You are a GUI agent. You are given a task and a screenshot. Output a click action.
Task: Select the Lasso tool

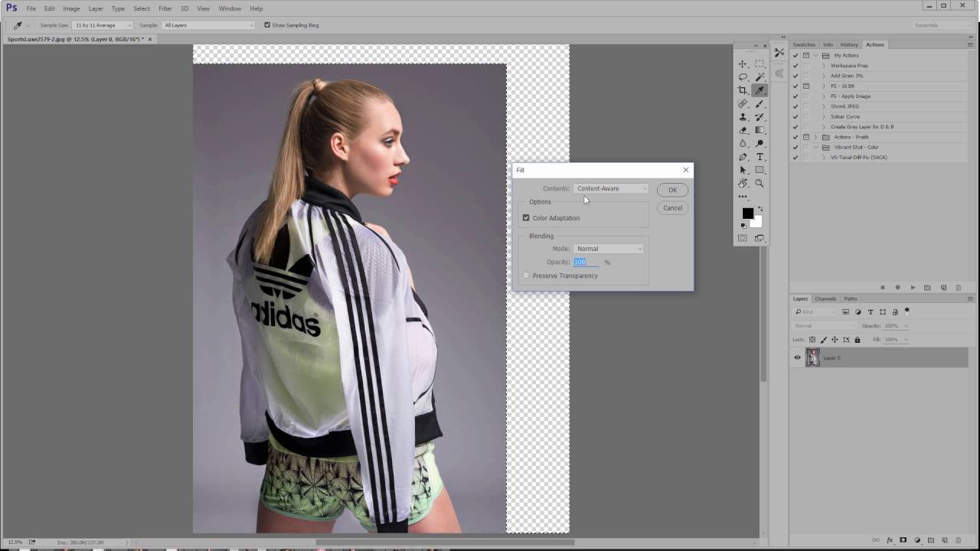point(743,77)
